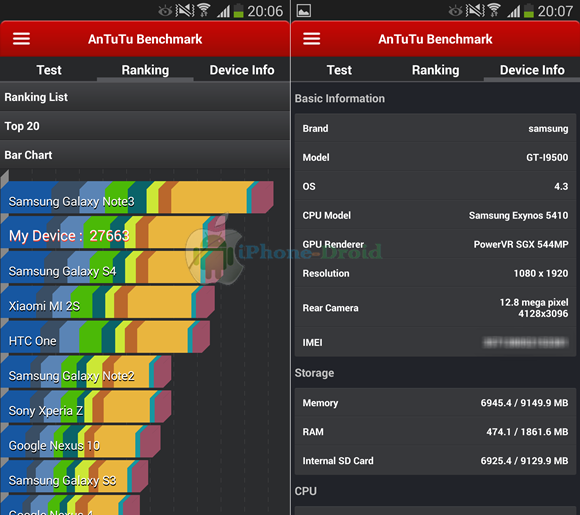Select Device Info tab on right screen

point(532,70)
